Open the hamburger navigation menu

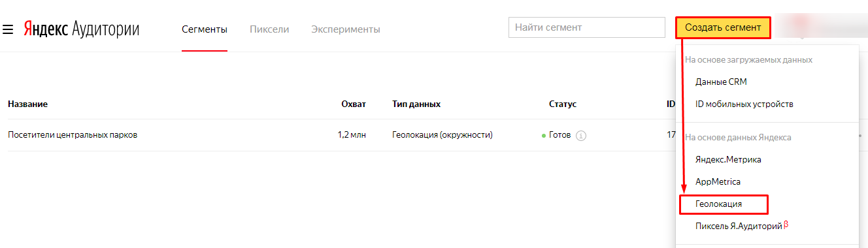tap(8, 29)
